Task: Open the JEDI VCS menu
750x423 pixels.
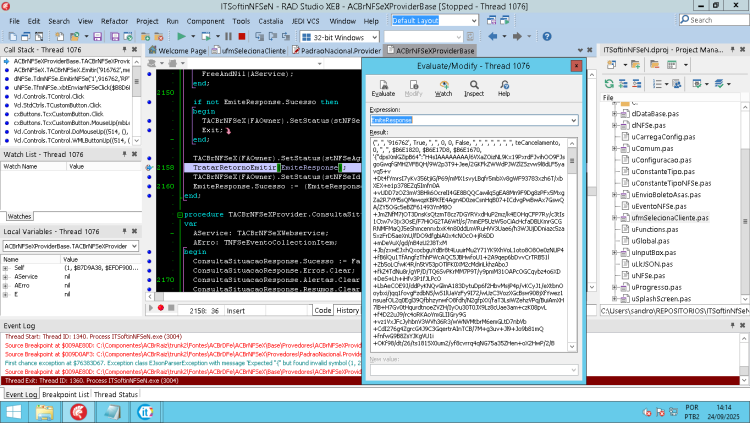Action: point(305,21)
